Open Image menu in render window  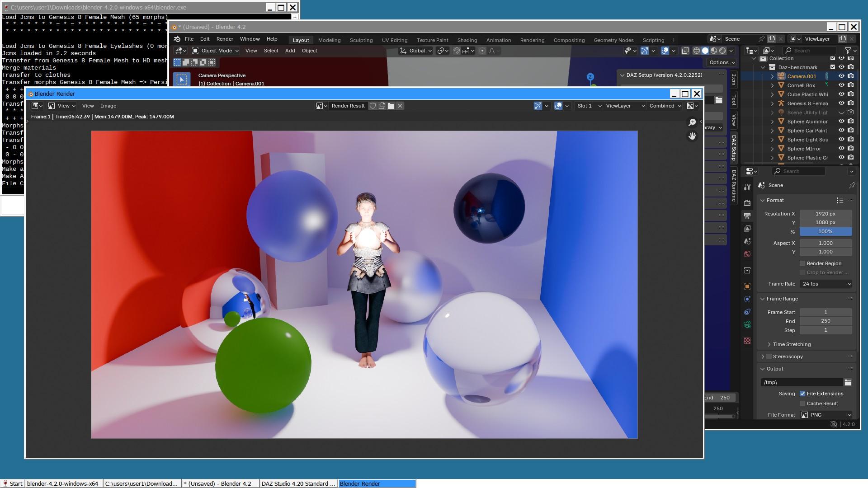(x=108, y=106)
